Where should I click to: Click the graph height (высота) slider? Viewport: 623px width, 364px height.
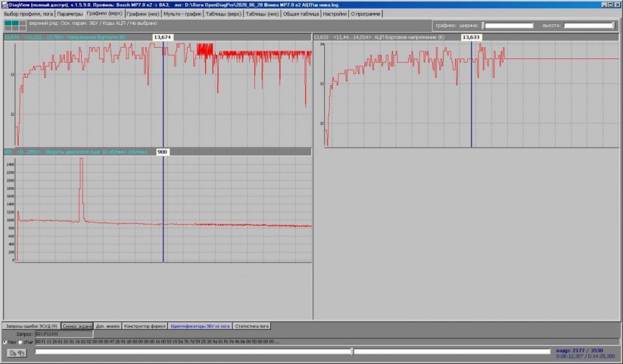590,26
